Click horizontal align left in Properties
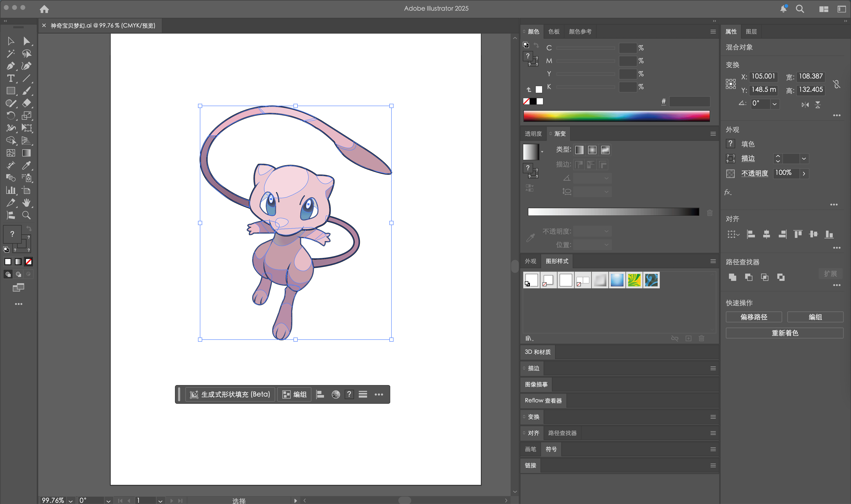The image size is (851, 504). tap(751, 234)
